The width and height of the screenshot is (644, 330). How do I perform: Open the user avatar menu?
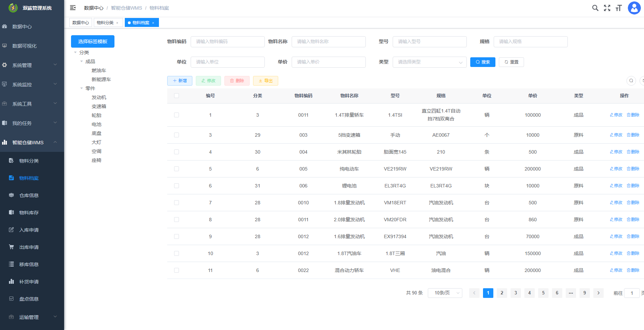[634, 8]
